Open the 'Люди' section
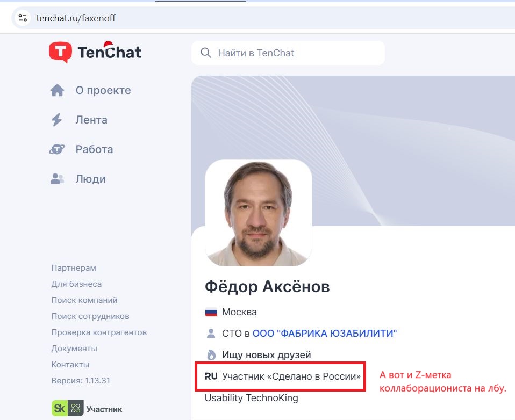This screenshot has width=515, height=420. click(91, 179)
